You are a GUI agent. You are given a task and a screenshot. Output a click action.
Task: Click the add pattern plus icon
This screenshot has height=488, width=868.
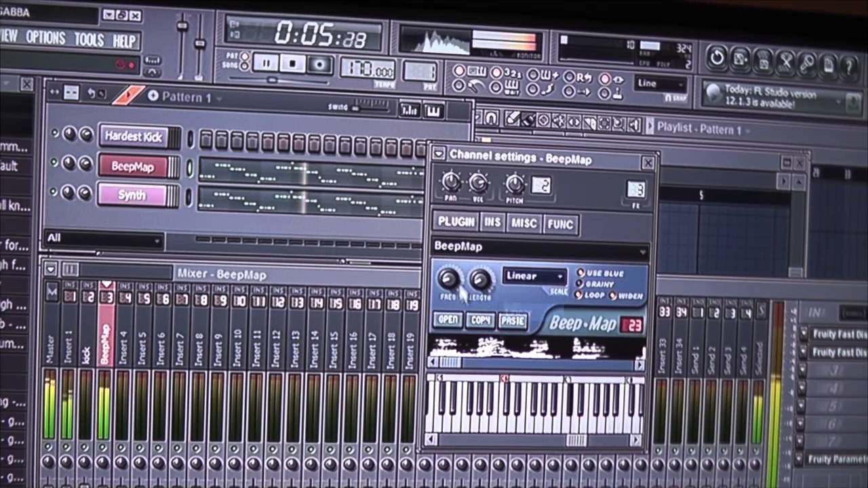[153, 96]
